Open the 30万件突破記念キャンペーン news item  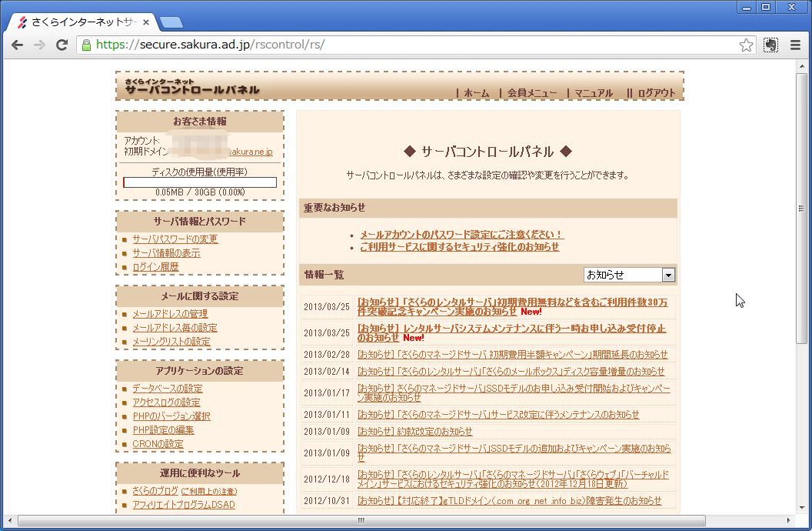512,307
